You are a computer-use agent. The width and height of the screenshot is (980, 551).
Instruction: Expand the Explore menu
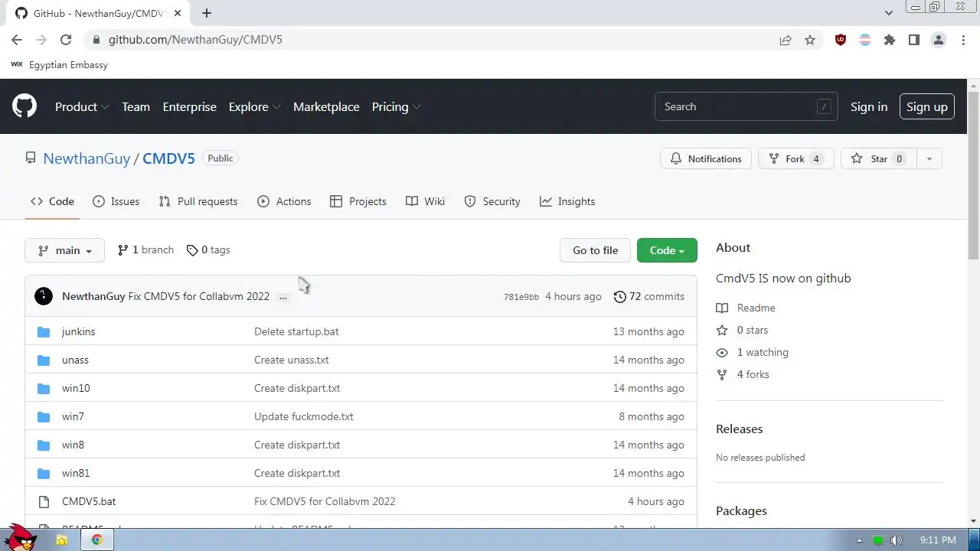tap(254, 106)
